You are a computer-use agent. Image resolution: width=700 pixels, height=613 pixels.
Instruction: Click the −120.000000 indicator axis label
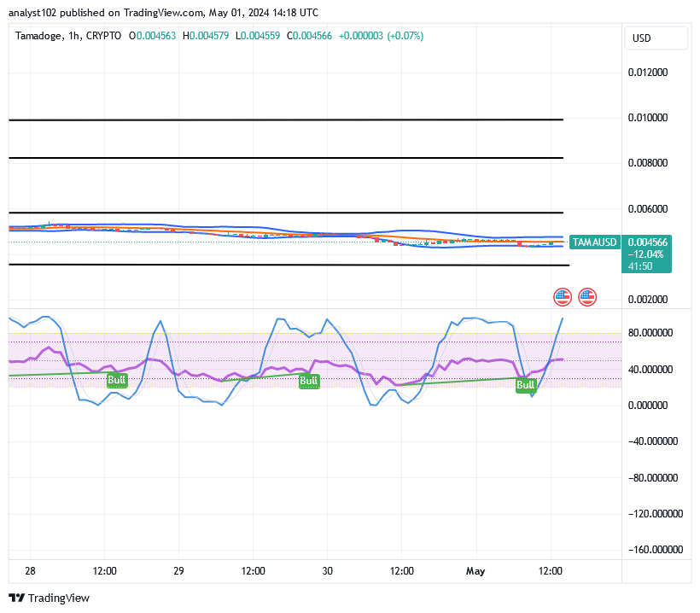click(656, 514)
